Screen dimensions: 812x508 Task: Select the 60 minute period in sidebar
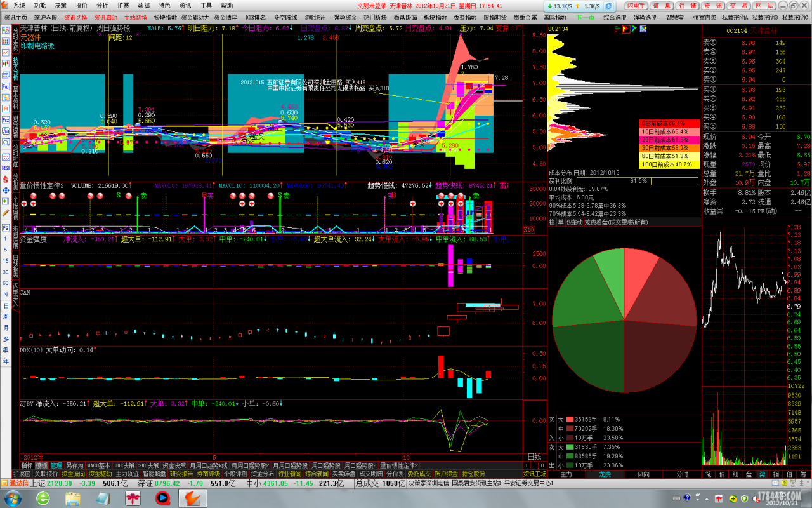coord(6,283)
